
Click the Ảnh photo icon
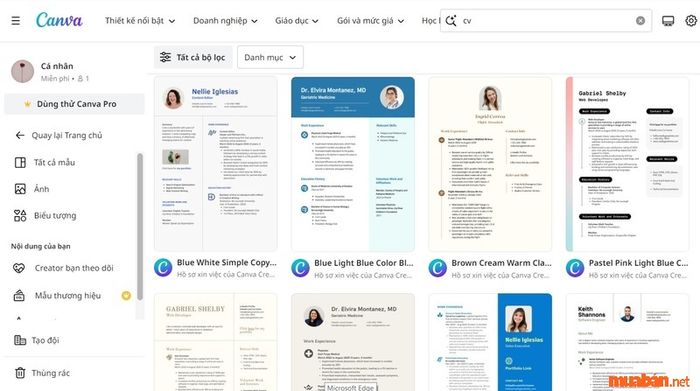coord(20,189)
